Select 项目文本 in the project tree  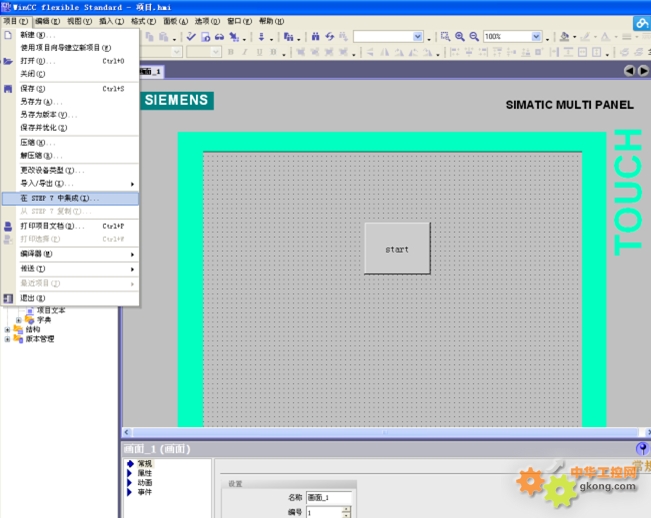coord(51,310)
